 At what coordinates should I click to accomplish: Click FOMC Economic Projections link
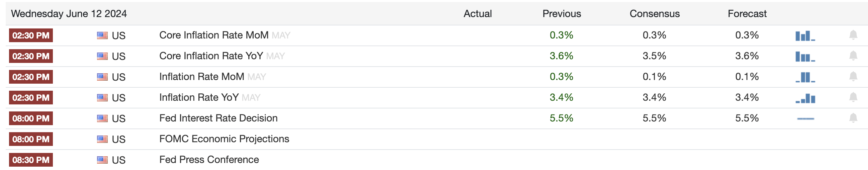[224, 139]
